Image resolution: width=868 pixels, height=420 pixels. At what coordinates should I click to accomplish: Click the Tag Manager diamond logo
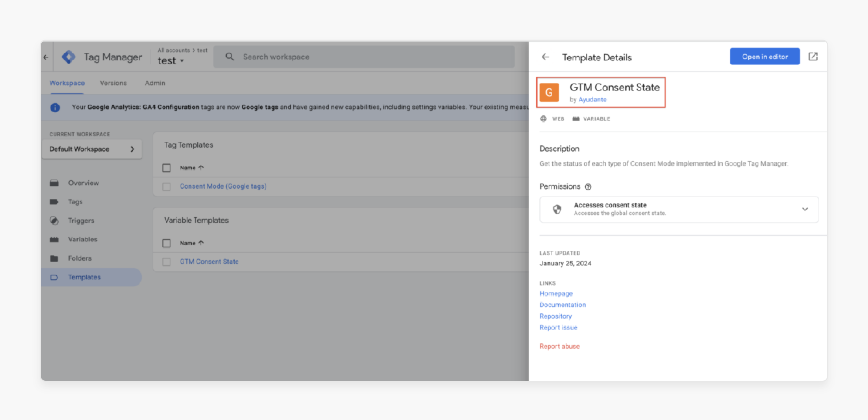click(x=68, y=57)
